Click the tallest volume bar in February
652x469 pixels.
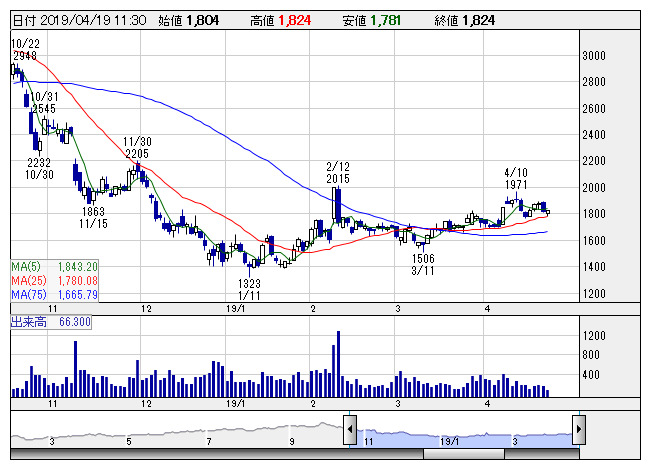338,364
